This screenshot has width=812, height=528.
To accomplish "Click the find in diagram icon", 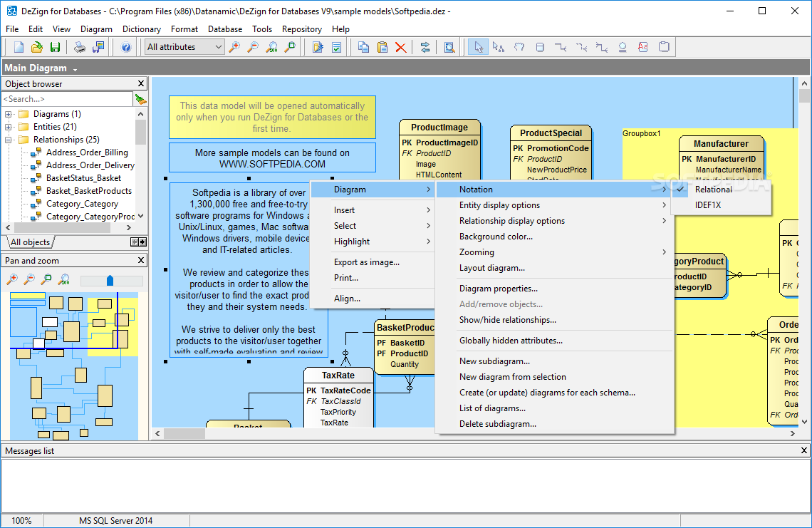I will point(449,47).
